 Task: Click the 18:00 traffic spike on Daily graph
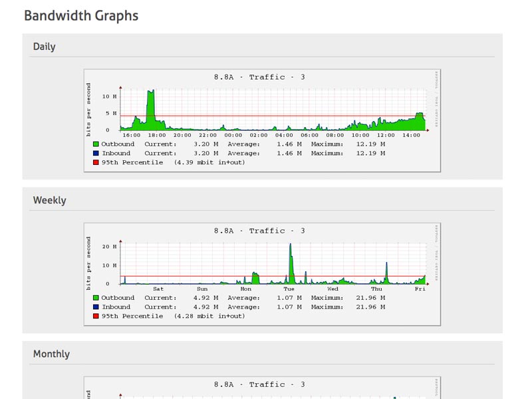150,108
